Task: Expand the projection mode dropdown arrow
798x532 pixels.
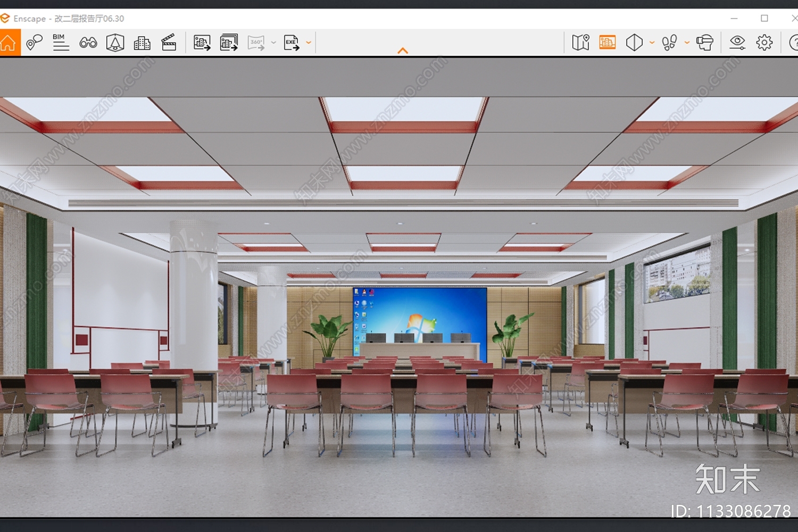Action: (652, 43)
